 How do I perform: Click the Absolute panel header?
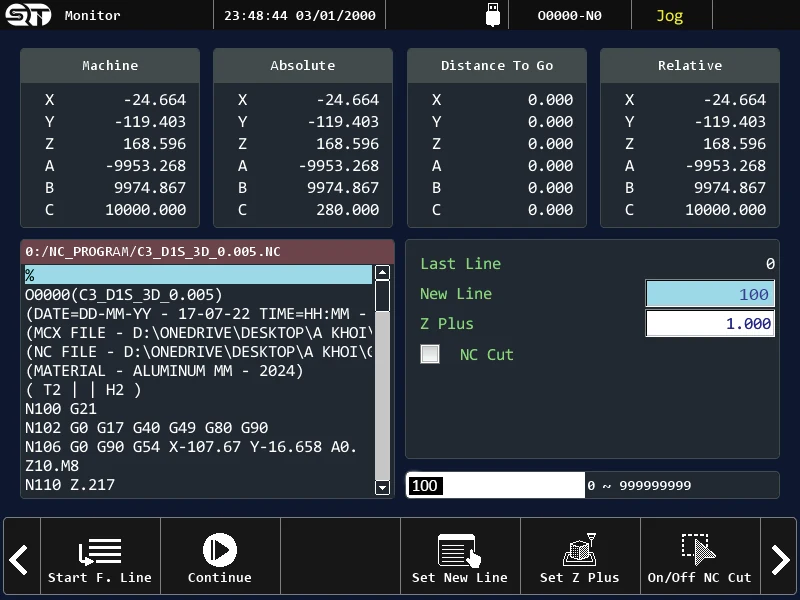[x=303, y=65]
